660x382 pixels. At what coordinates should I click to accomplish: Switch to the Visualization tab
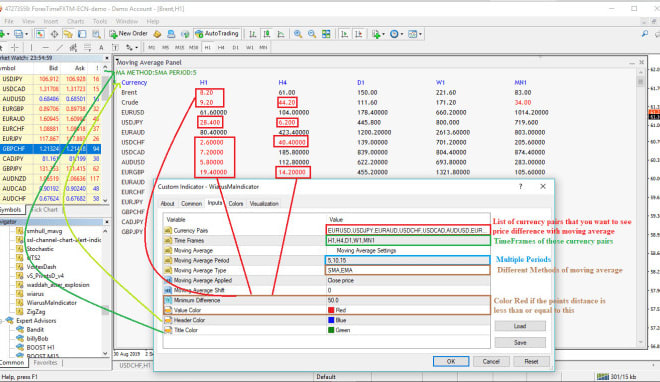264,204
